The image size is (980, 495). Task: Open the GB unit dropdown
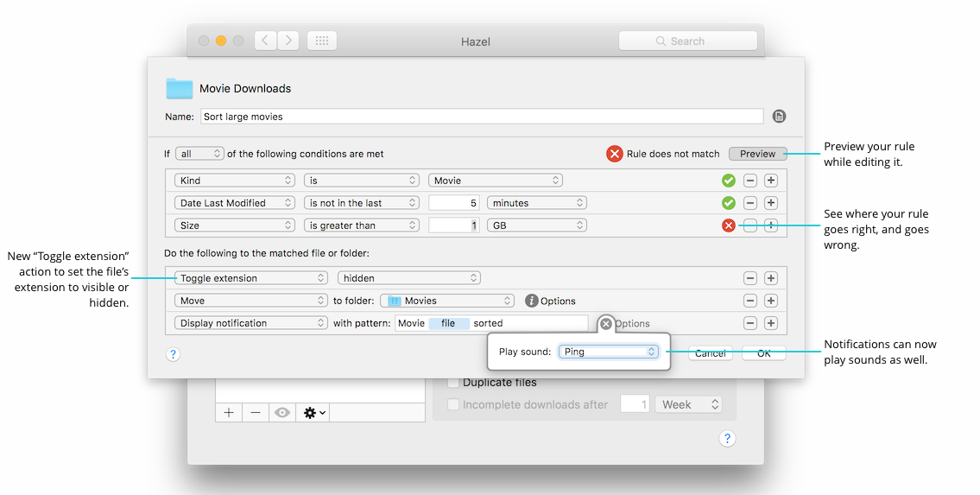point(537,225)
